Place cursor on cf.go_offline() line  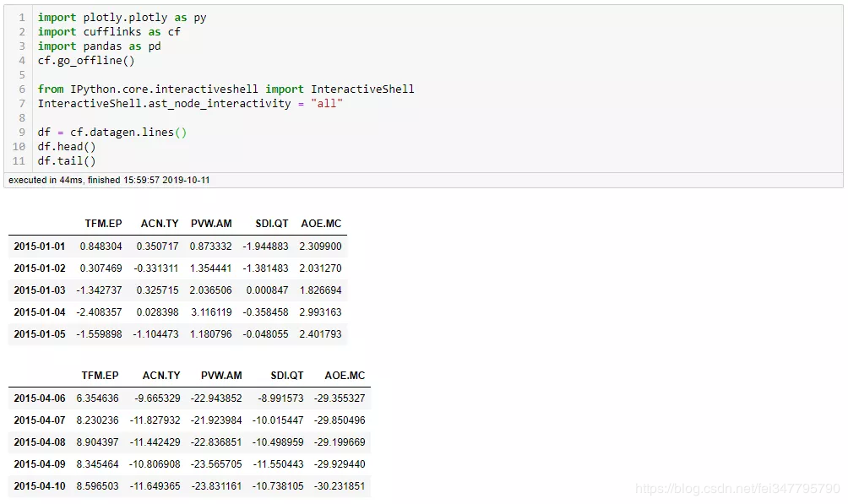(x=86, y=61)
